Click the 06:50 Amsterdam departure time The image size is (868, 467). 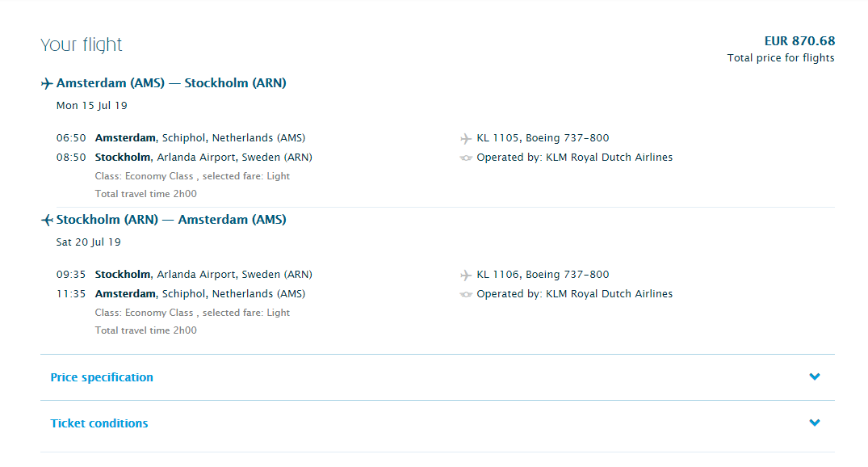pos(71,138)
